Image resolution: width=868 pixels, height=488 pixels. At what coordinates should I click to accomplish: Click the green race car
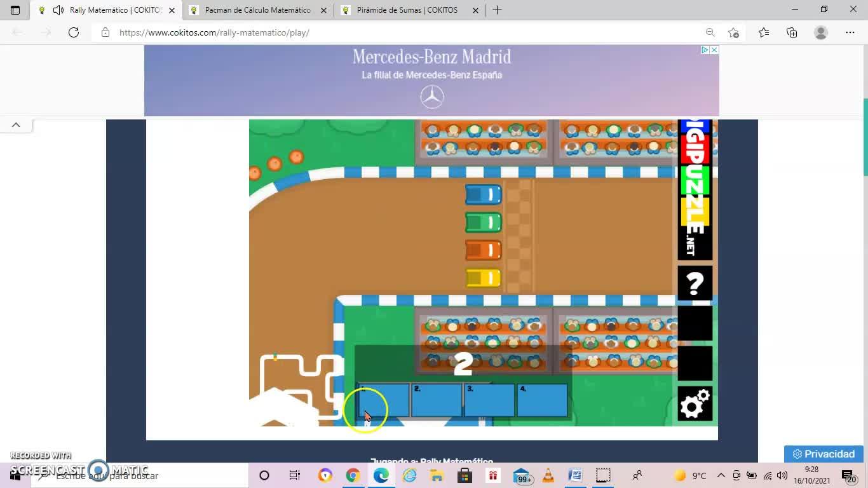point(483,222)
